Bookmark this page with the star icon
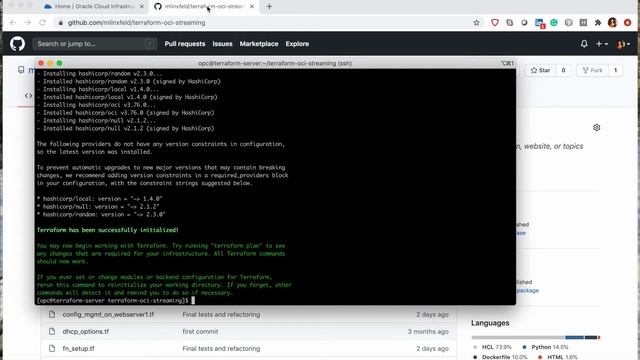This screenshot has width=640, height=360. (476, 23)
